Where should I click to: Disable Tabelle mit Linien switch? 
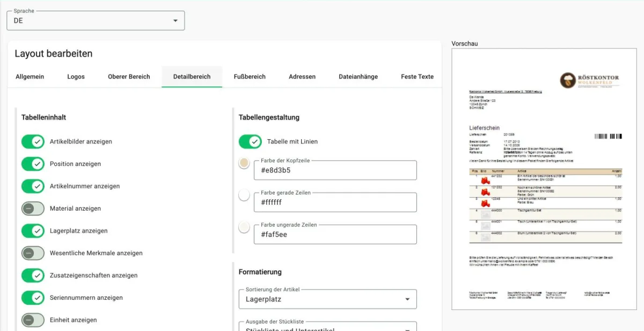(250, 141)
